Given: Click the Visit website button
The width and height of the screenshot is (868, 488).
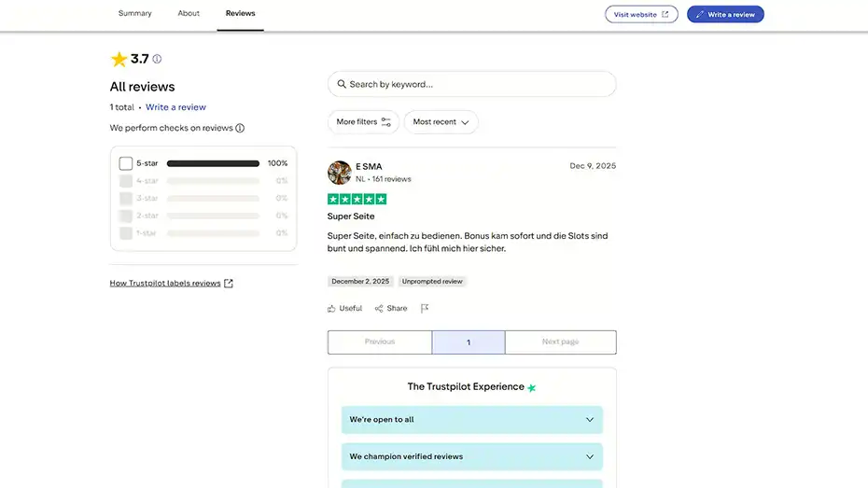Looking at the screenshot, I should (x=641, y=14).
